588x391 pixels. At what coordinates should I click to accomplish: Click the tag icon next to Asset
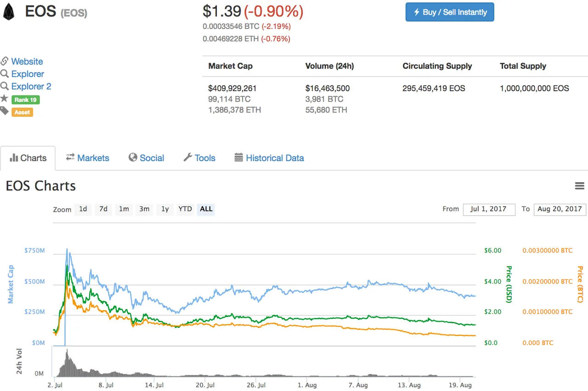[x=4, y=111]
